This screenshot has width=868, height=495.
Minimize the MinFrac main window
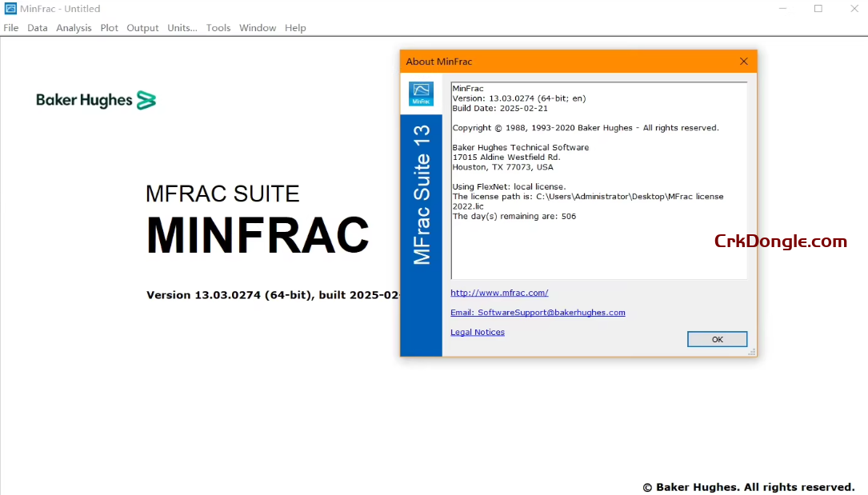coord(782,8)
